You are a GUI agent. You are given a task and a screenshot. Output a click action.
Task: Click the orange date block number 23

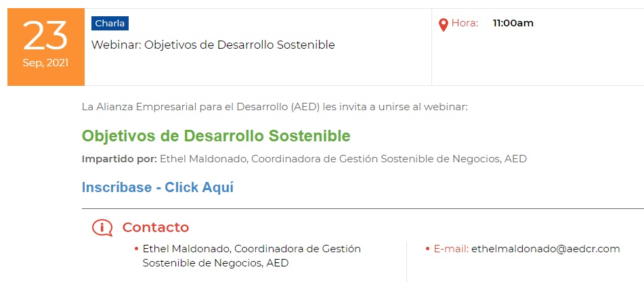[45, 36]
